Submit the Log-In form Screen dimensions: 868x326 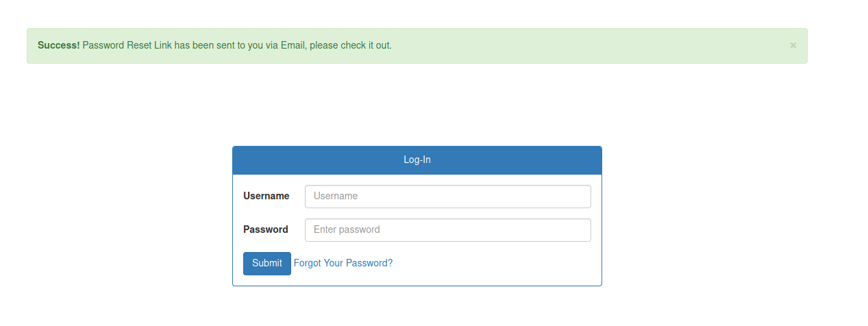pos(266,263)
